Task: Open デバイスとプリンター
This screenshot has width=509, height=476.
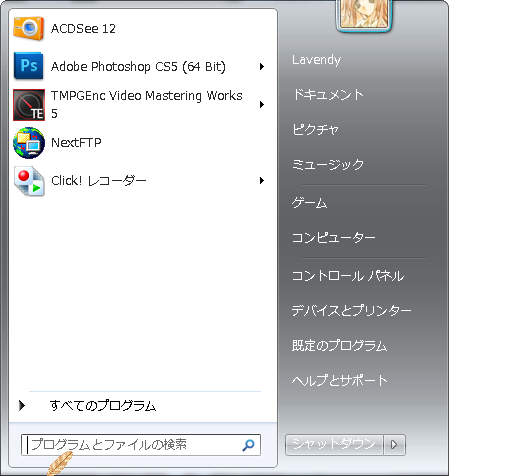Action: coord(351,311)
